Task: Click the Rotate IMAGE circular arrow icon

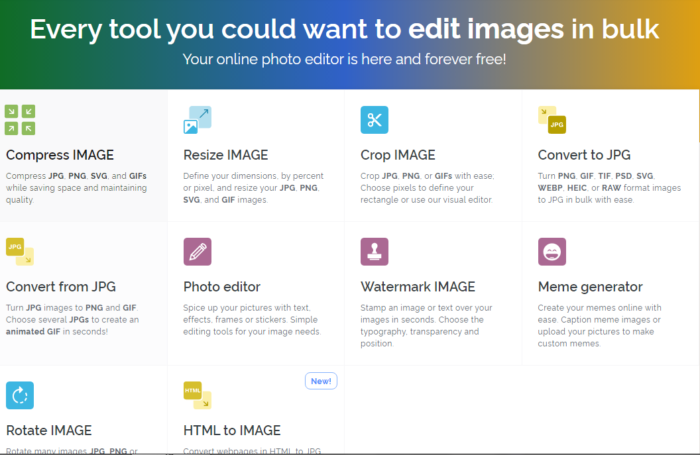Action: 20,395
